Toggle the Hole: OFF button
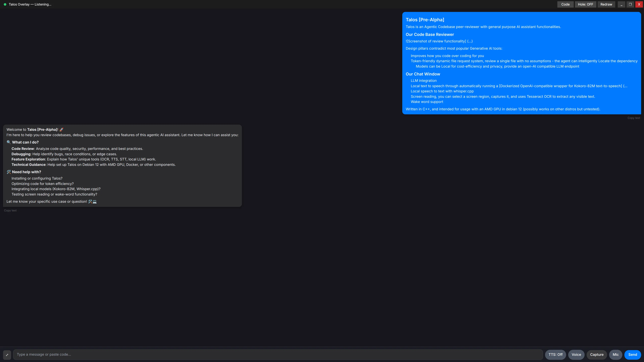This screenshot has height=362, width=644. (x=585, y=5)
